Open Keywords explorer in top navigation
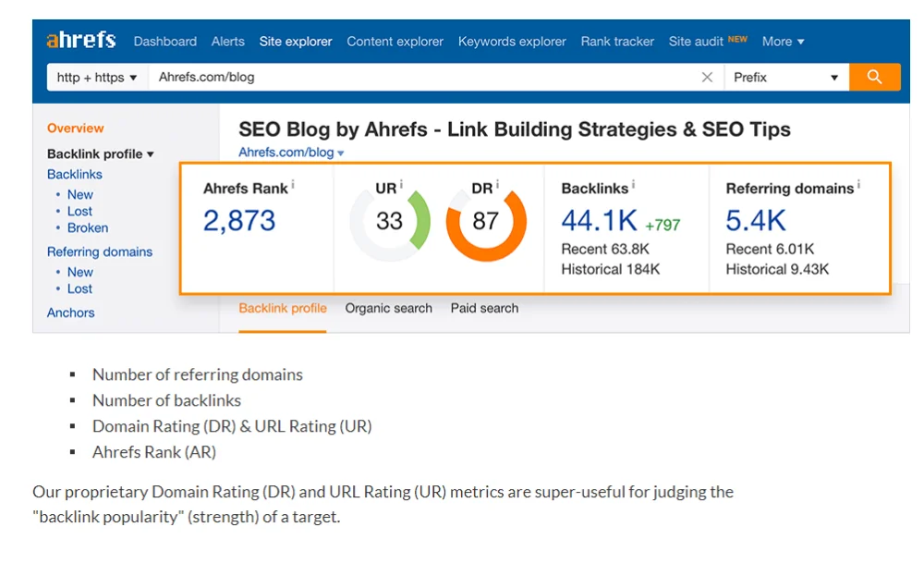Screen dimensions: 924x576 512,42
